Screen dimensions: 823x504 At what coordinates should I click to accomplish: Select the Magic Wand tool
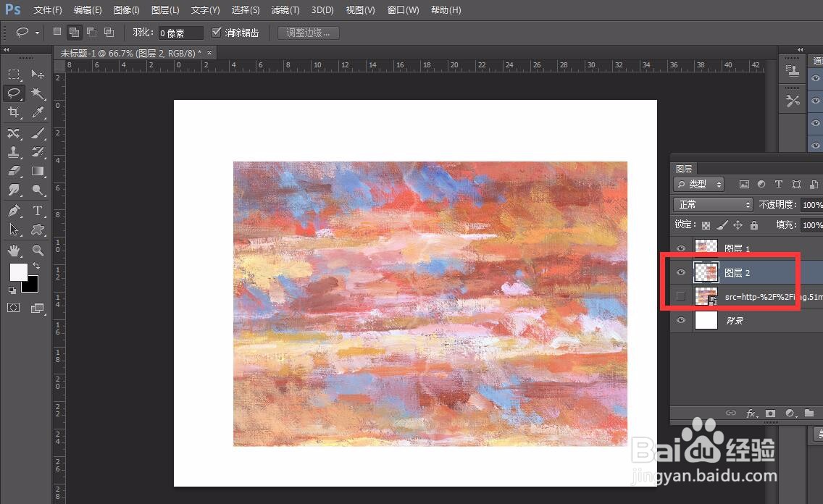coord(37,93)
